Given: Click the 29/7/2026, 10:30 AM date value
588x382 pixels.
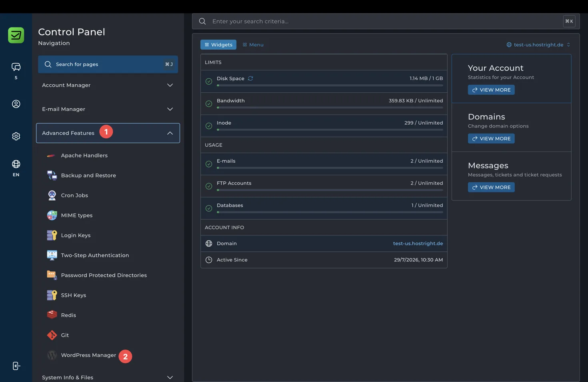Looking at the screenshot, I should coord(418,260).
